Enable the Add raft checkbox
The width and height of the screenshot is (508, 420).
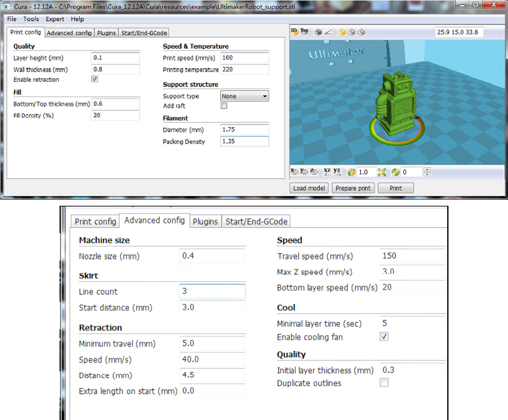click(x=224, y=105)
